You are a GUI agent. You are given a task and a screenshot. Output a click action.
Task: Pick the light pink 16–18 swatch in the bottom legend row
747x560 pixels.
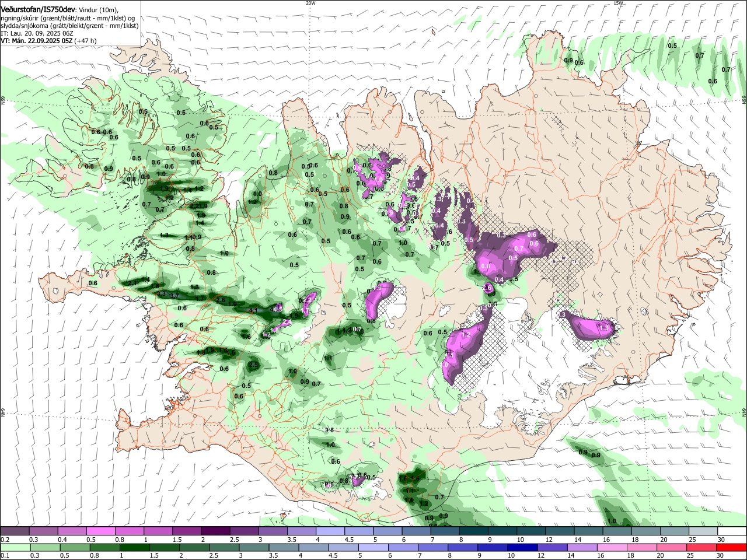(x=612, y=547)
